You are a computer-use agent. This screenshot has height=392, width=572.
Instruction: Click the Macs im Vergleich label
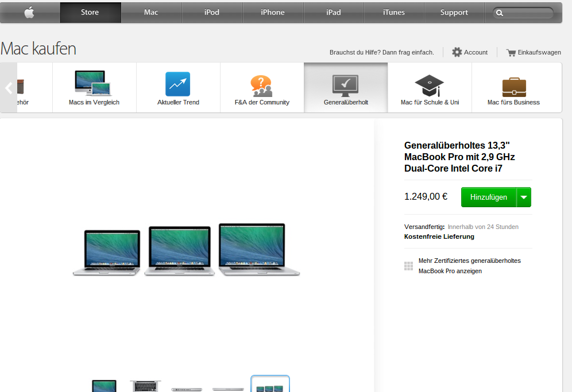94,103
